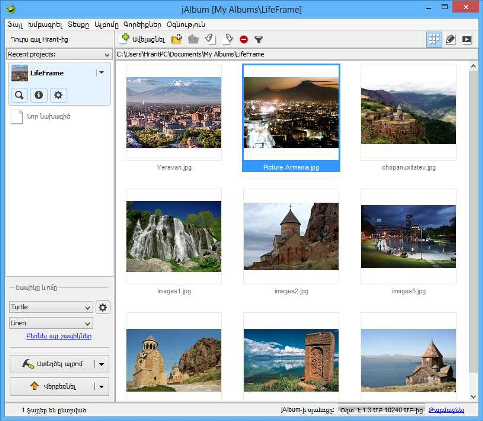
Task: Click the blue link under the Linen dropdown
Action: click(x=59, y=336)
